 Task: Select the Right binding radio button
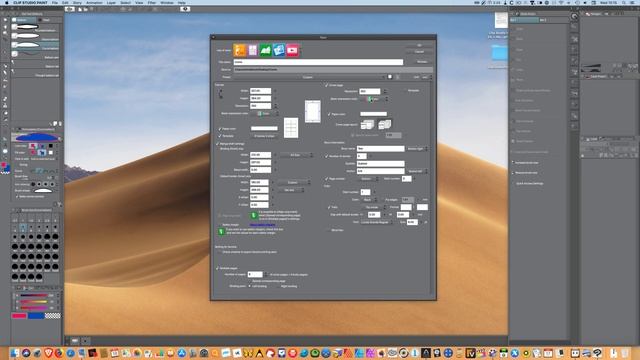(x=279, y=286)
